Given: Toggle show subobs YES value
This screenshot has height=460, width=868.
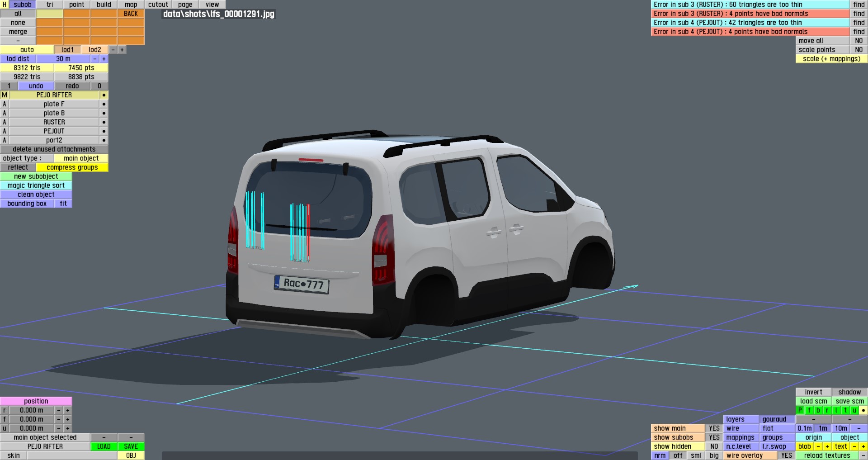Looking at the screenshot, I should (x=714, y=437).
